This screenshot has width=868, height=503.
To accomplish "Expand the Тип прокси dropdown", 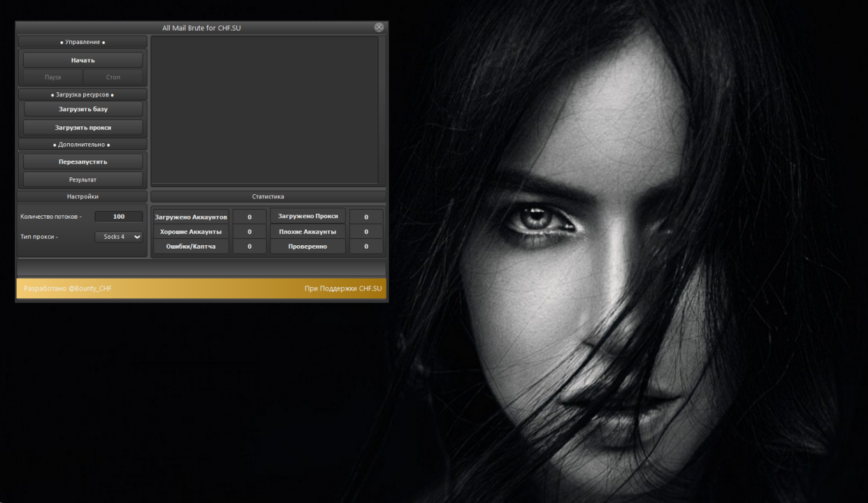I will tap(118, 237).
